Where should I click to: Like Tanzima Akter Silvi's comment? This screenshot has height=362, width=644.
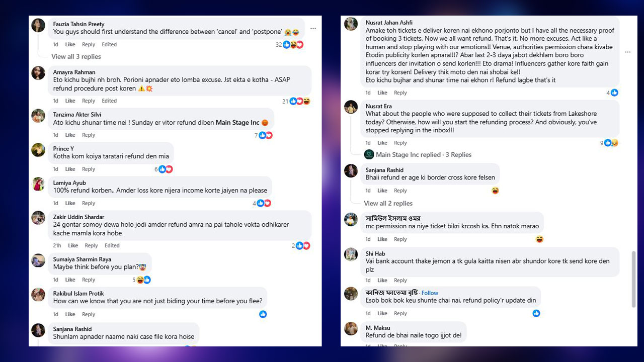pyautogui.click(x=70, y=135)
